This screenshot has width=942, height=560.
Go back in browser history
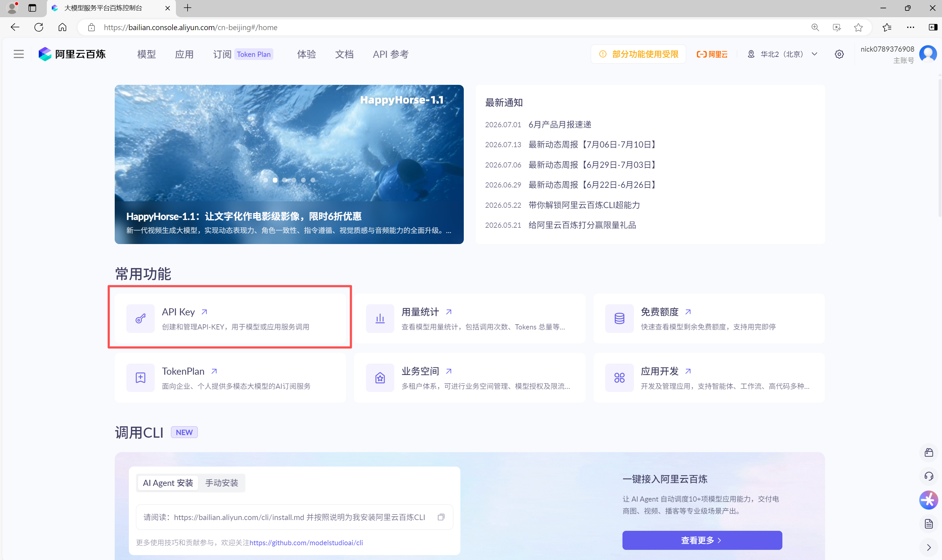tap(15, 27)
